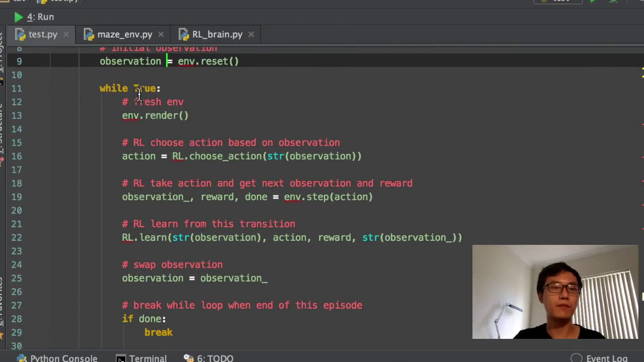The width and height of the screenshot is (644, 362).
Task: Click 'str(observation)' in the choose_action call
Action: click(311, 156)
